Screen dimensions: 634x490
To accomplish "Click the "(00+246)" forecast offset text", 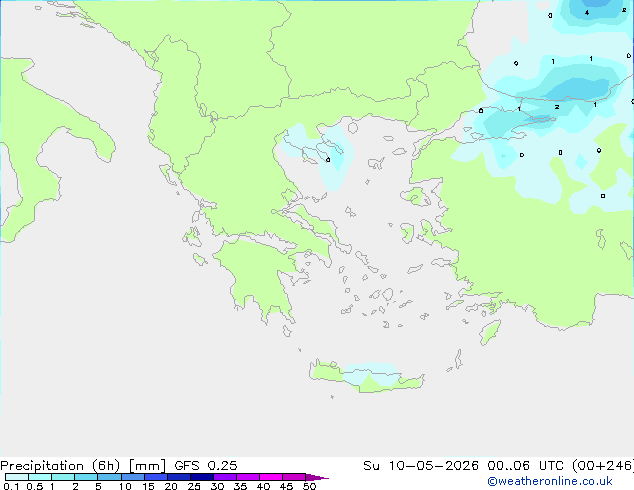I will coord(603,466).
